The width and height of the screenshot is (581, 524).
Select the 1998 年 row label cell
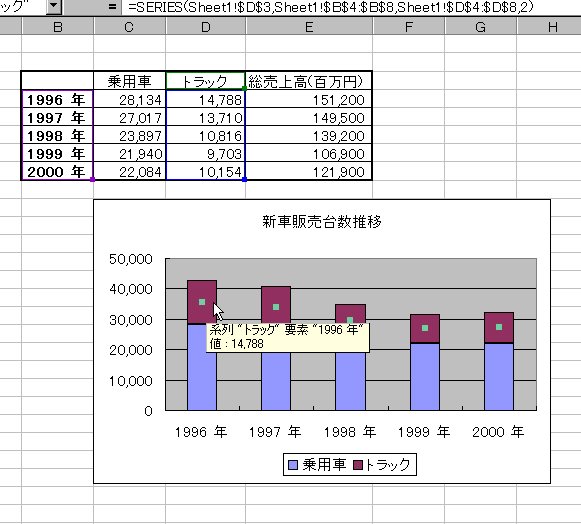pyautogui.click(x=57, y=136)
